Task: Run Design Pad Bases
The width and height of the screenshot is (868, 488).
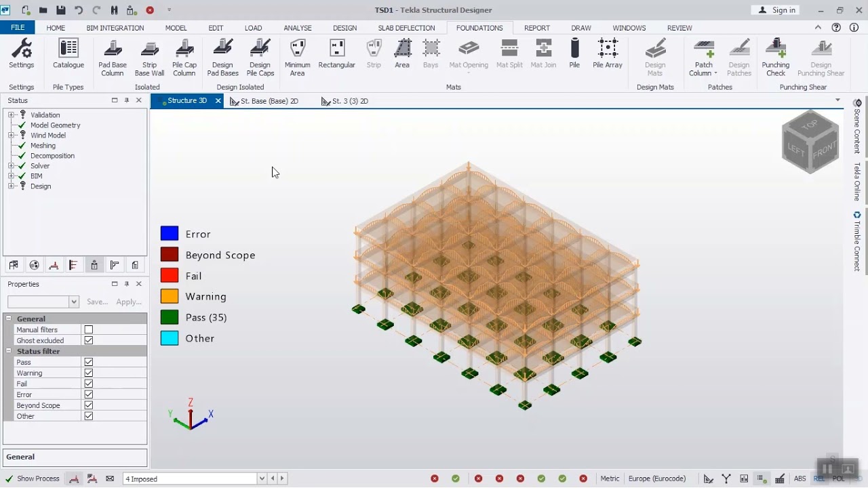Action: click(222, 58)
